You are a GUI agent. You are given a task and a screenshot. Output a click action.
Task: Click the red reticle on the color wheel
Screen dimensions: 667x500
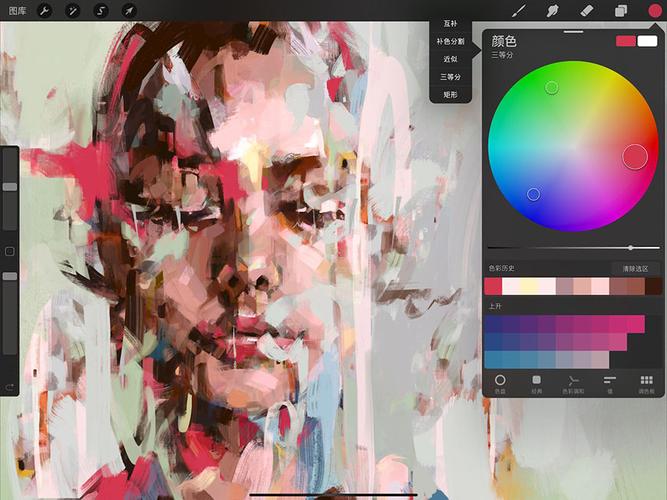coord(635,157)
